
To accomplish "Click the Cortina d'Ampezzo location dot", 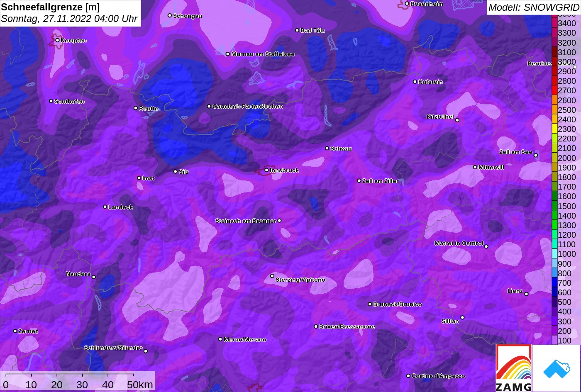I will click(408, 376).
